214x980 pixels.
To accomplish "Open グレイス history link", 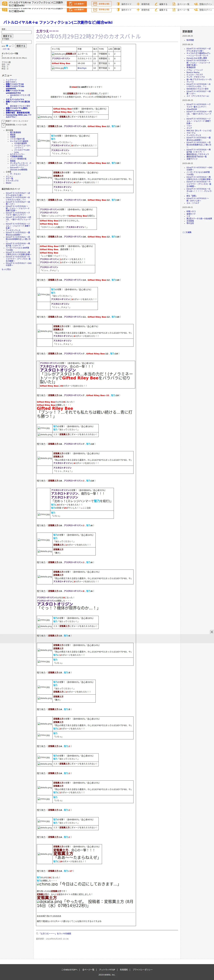I will click(190, 82).
